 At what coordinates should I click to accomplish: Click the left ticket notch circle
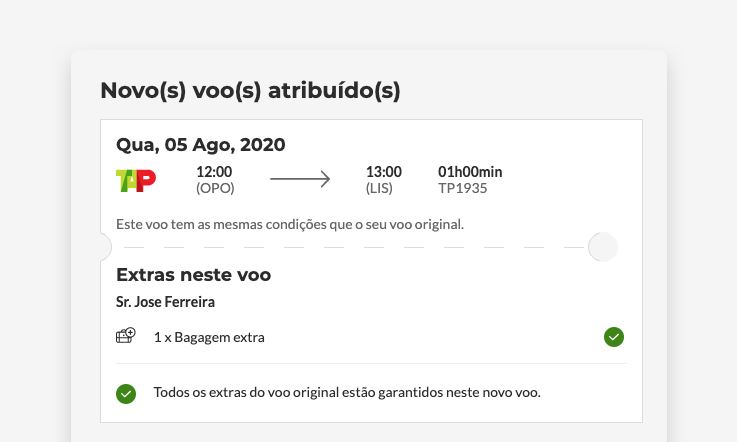[x=104, y=246]
